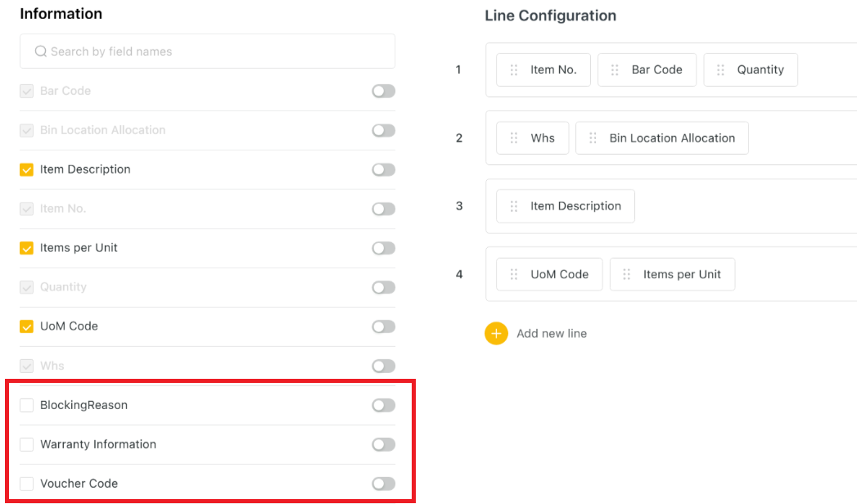Screen dimensions: 857x504
Task: Click drag handle on Bin Location Allocation chip
Action: click(x=593, y=138)
